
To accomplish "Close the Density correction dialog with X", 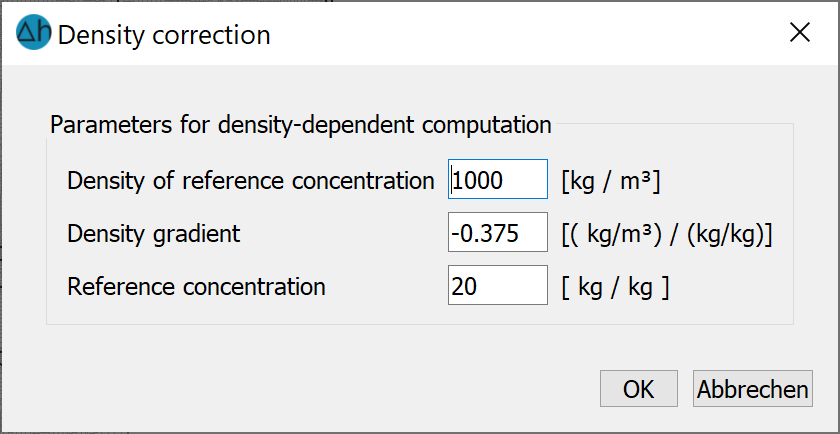I will pos(800,33).
